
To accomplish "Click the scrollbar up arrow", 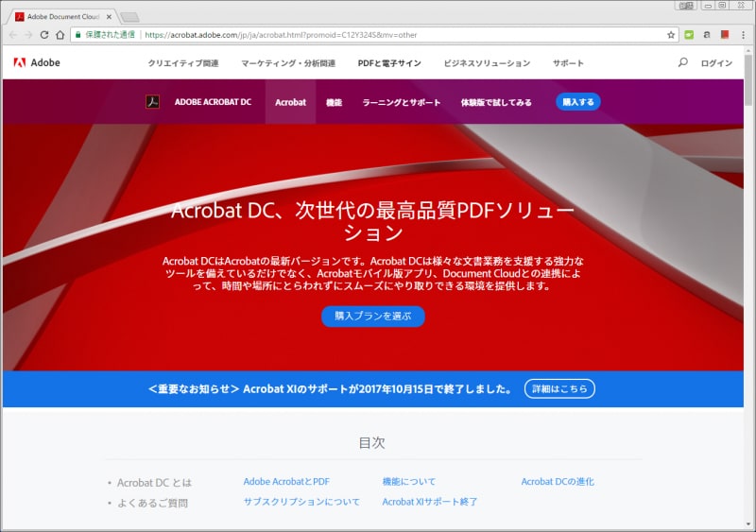I will pyautogui.click(x=748, y=50).
